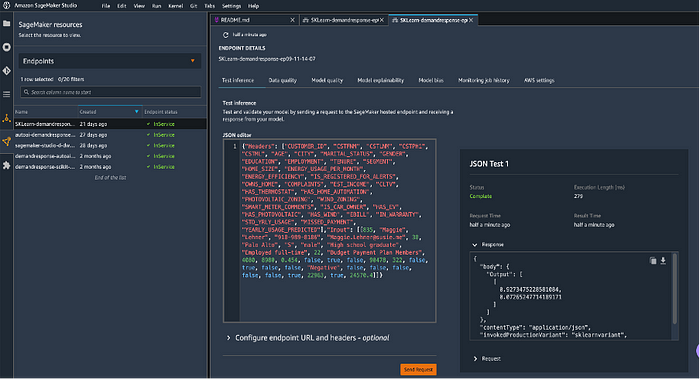Open the Git menu
Viewport: 700px width, 379px height.
click(x=193, y=6)
